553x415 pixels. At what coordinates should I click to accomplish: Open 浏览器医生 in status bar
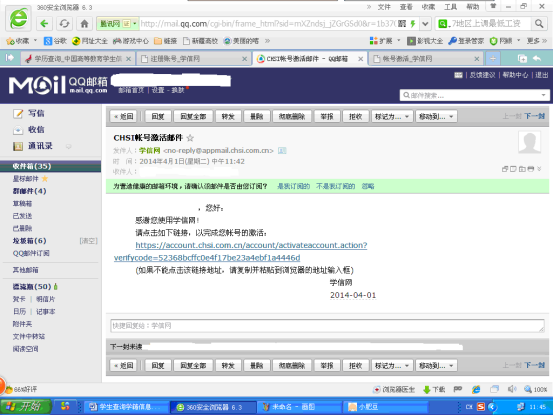tap(394, 389)
